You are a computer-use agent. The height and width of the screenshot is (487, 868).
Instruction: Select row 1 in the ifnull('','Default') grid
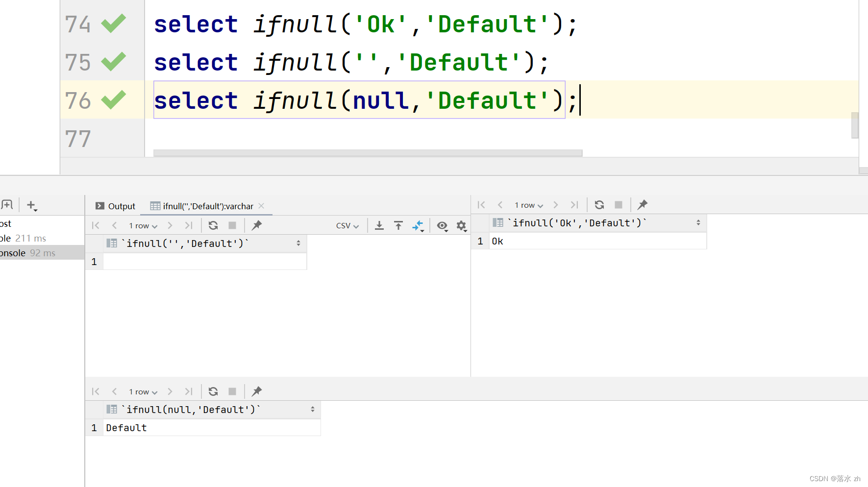pyautogui.click(x=94, y=262)
